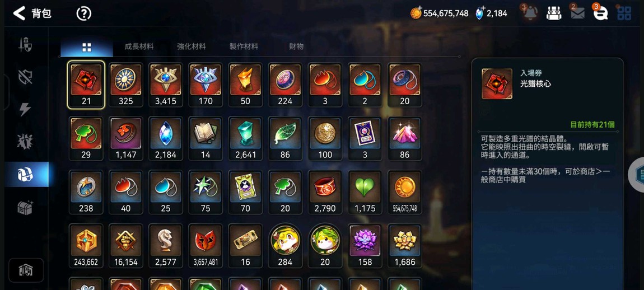Image resolution: width=644 pixels, height=290 pixels.
Task: Open the question mark help icon
Action: pos(83,13)
